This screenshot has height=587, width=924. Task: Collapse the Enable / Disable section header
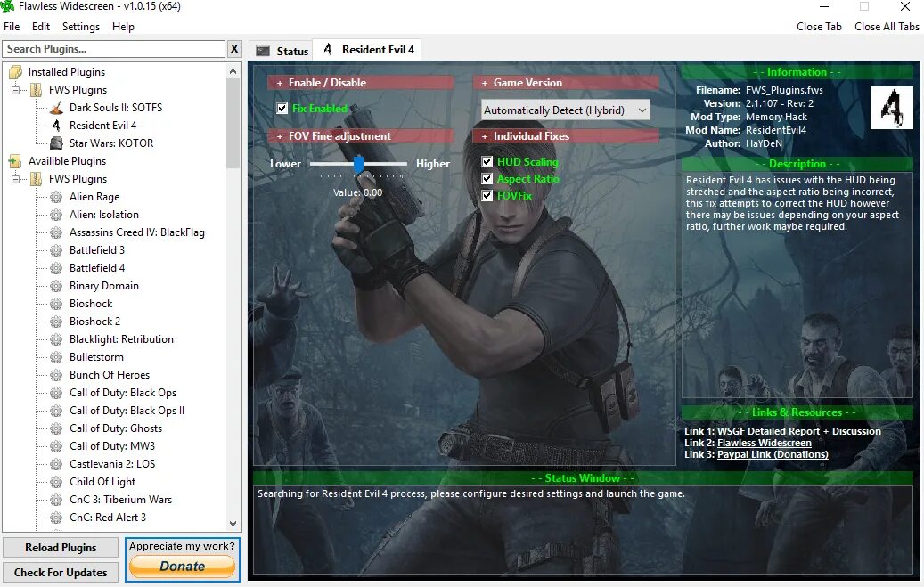pyautogui.click(x=361, y=83)
